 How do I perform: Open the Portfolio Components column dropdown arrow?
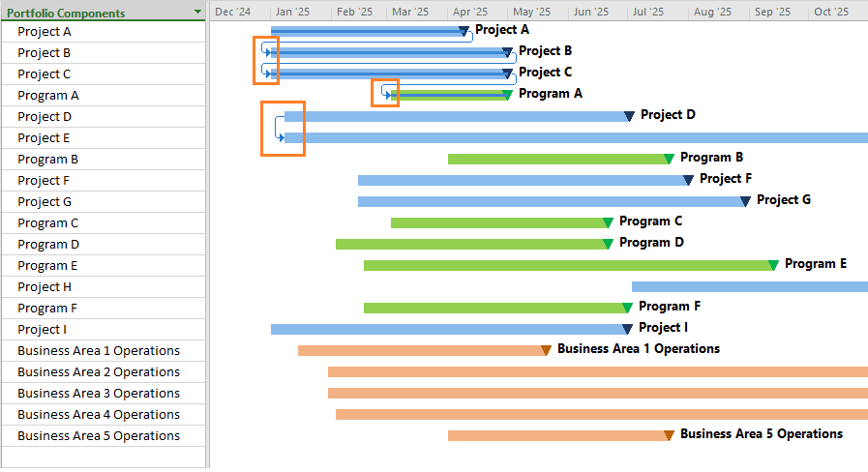tap(197, 12)
